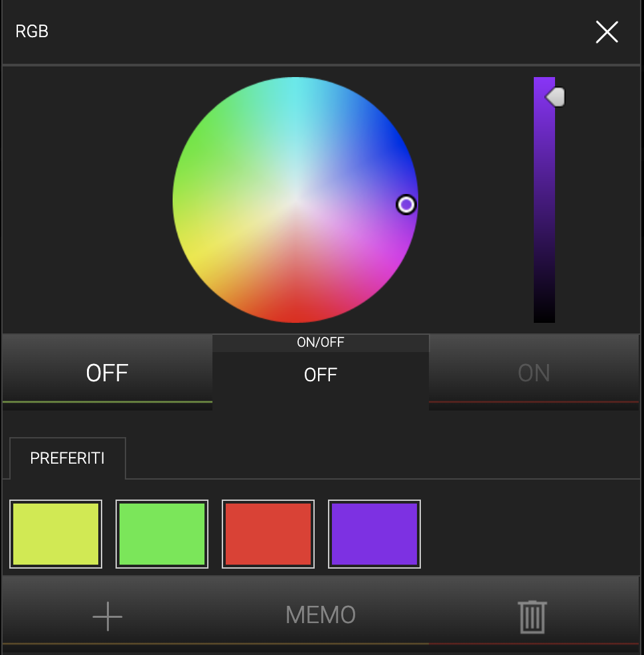Turn the RGB light OFF
Viewport: 644px width, 655px height.
(x=108, y=373)
